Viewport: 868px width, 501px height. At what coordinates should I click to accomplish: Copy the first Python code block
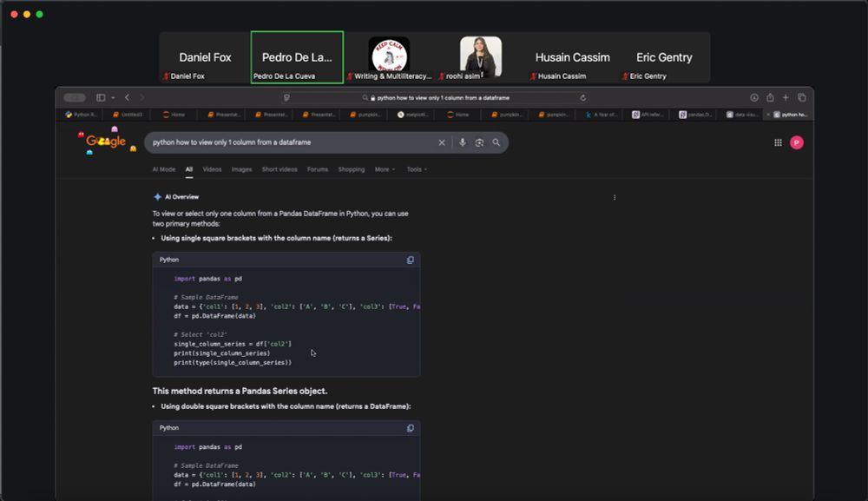pos(411,260)
